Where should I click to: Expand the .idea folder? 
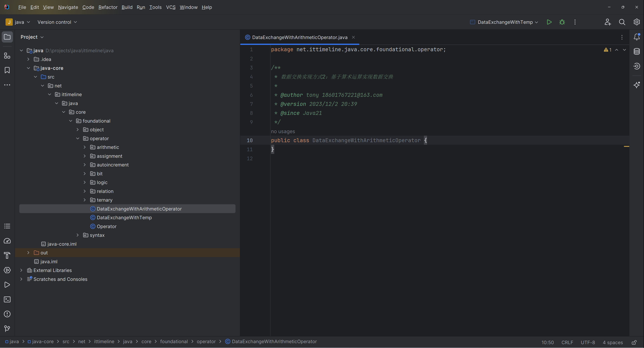coord(28,59)
